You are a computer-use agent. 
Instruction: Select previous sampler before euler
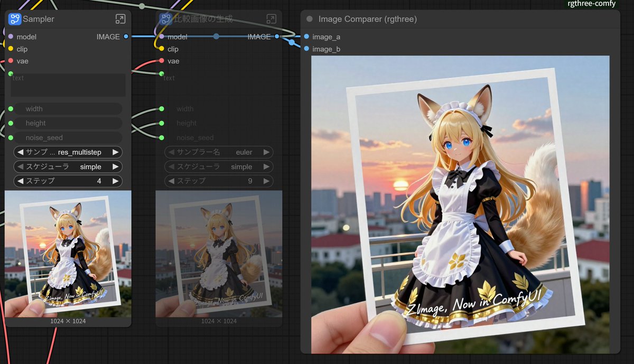(x=171, y=152)
